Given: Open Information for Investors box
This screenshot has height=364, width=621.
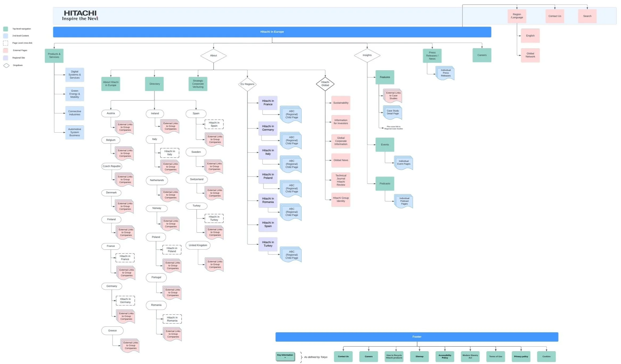Looking at the screenshot, I should (341, 122).
